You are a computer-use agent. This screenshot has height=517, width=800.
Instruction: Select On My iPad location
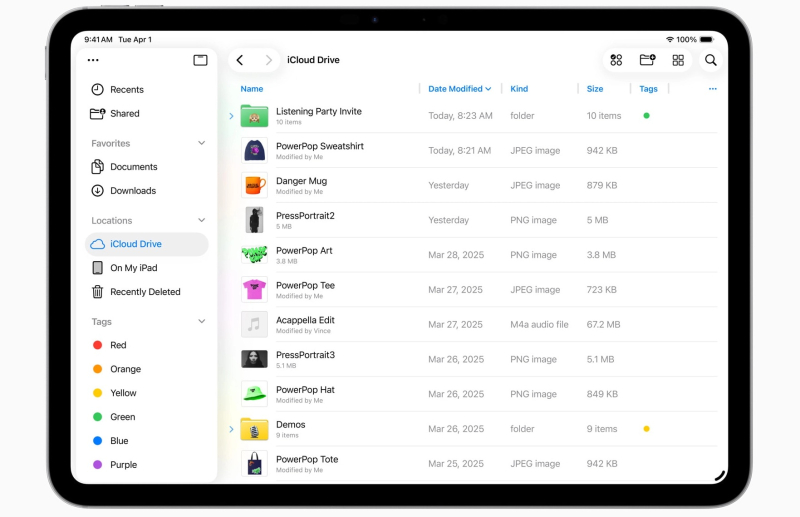point(133,268)
